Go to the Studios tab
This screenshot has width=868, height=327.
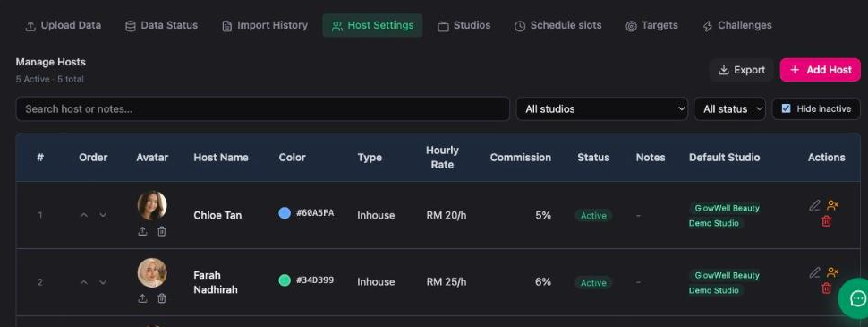coord(464,25)
